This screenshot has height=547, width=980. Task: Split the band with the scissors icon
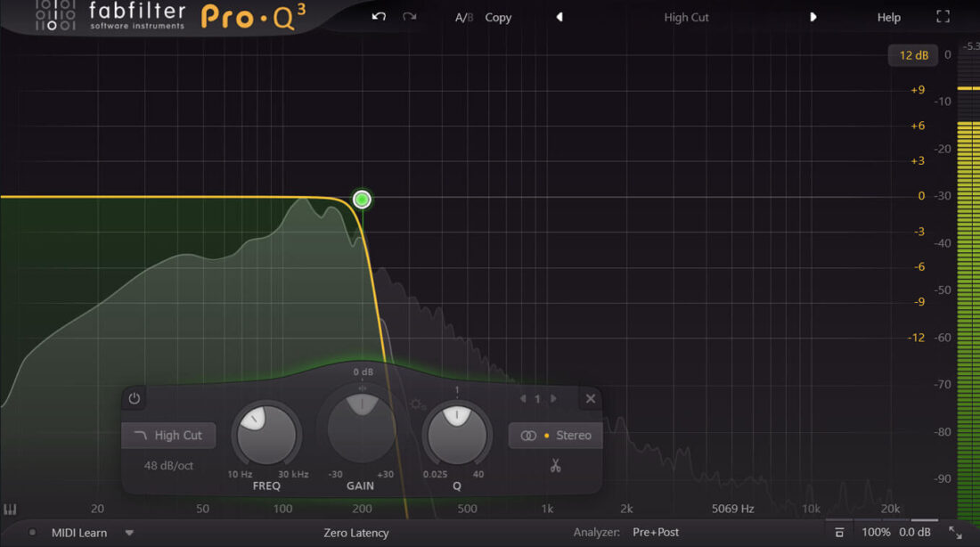556,466
